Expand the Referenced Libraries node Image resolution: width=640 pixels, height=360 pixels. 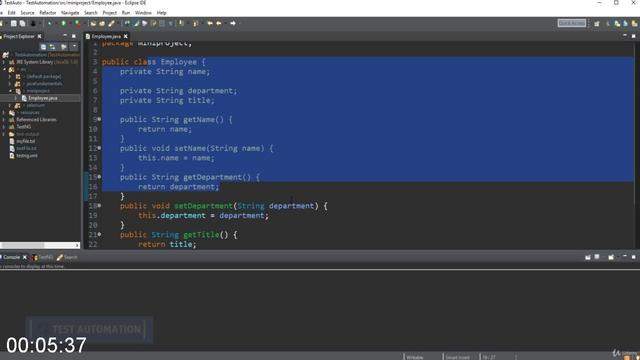pos(4,120)
